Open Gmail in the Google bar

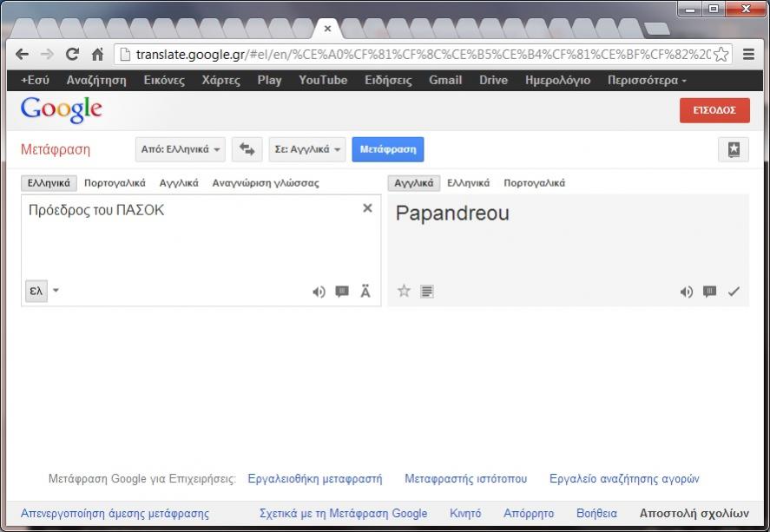pyautogui.click(x=445, y=80)
